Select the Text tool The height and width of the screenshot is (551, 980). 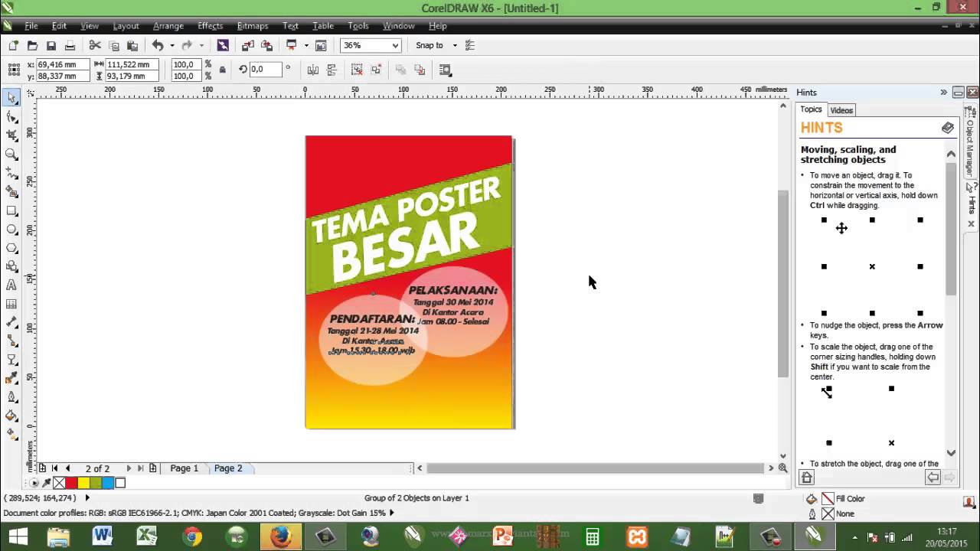pos(11,285)
